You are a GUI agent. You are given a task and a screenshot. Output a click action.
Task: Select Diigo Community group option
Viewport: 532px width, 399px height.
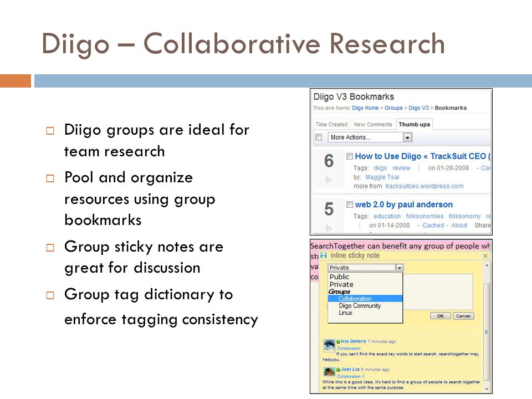point(360,306)
